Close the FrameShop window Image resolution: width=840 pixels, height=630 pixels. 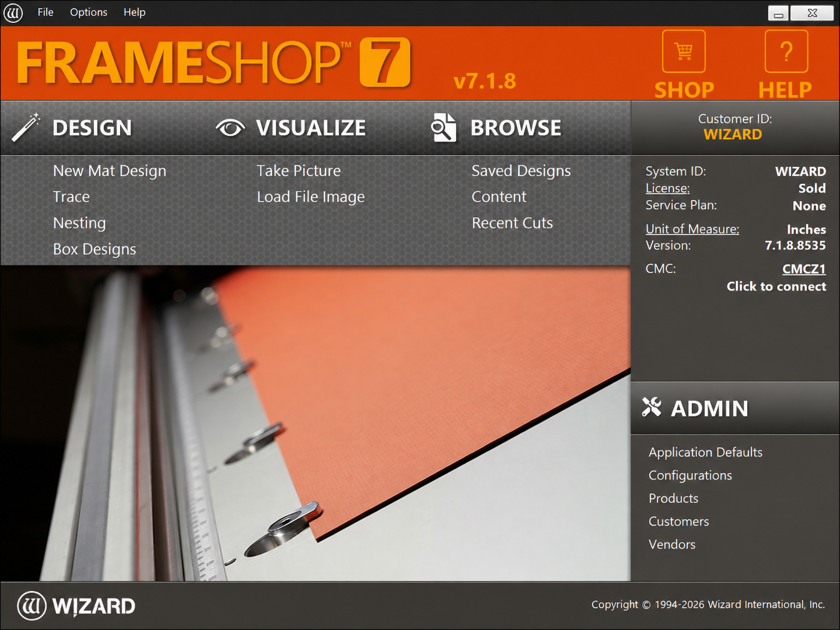pos(812,13)
